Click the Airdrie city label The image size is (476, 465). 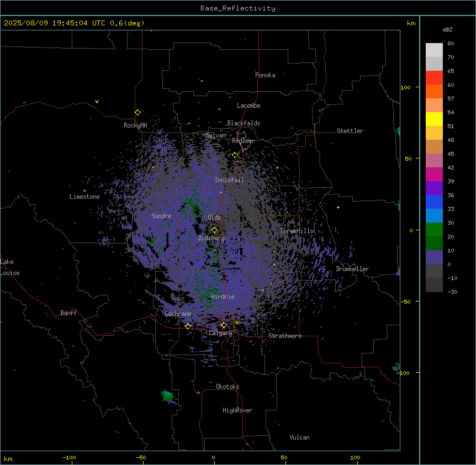[223, 297]
